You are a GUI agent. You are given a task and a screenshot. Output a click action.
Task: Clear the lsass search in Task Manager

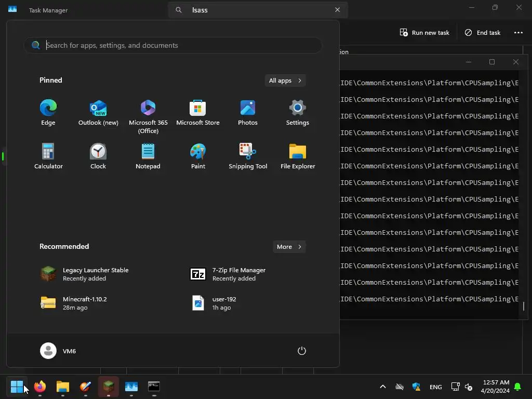pyautogui.click(x=337, y=10)
